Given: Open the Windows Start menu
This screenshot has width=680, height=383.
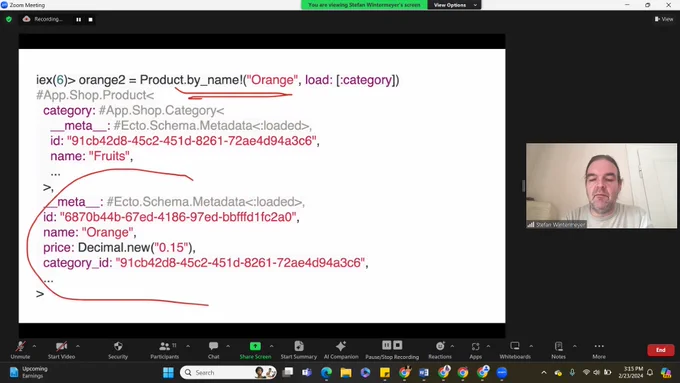Looking at the screenshot, I should (x=168, y=373).
